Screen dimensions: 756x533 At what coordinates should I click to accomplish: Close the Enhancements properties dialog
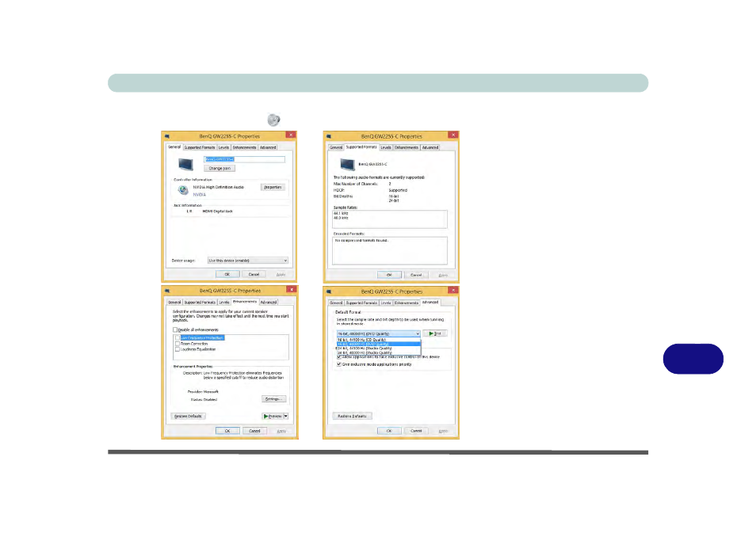292,289
